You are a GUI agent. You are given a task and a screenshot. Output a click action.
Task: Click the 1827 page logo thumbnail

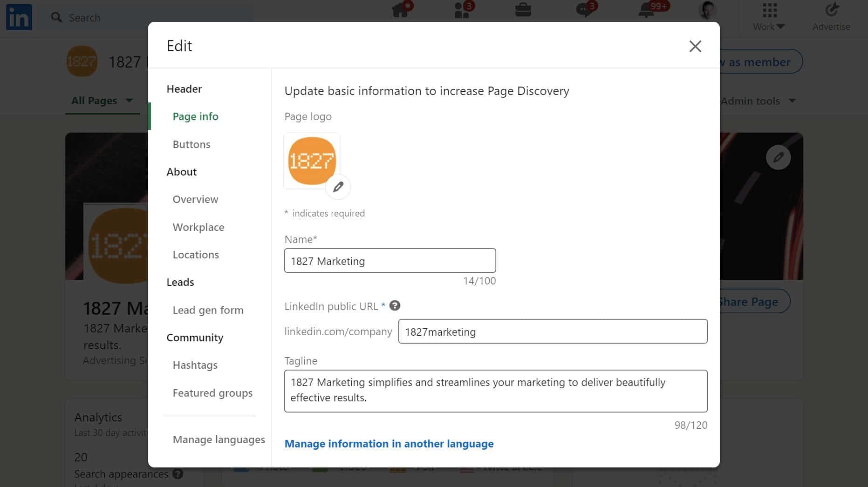tap(312, 161)
